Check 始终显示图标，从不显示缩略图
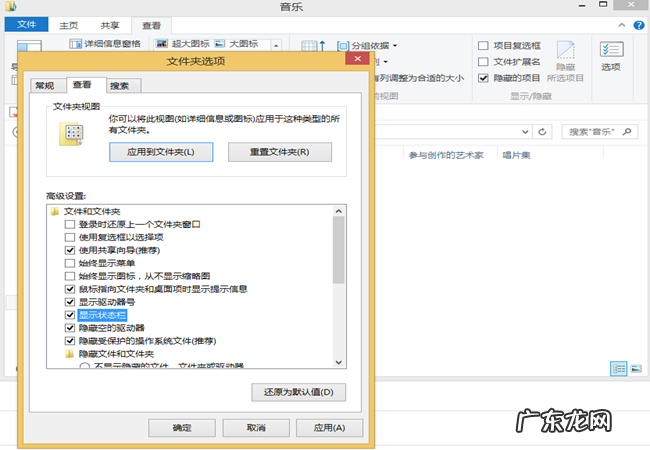This screenshot has height=450, width=650. tap(70, 276)
